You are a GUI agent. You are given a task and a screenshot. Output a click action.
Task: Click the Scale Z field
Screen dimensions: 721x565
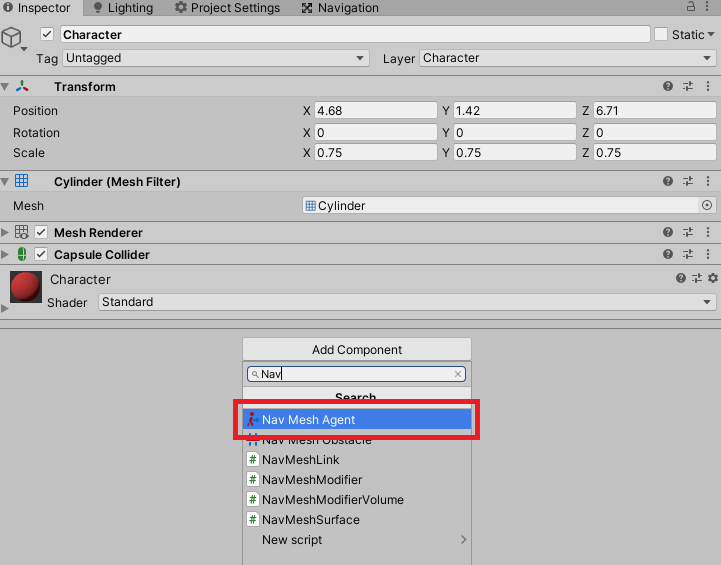click(654, 153)
